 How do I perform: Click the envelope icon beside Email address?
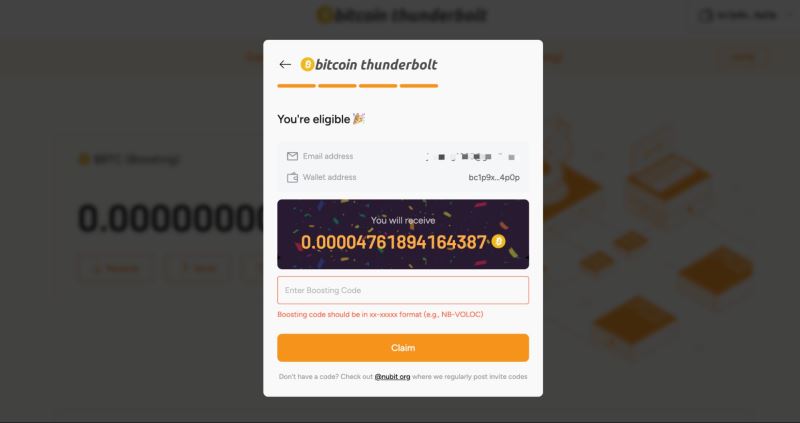[292, 156]
